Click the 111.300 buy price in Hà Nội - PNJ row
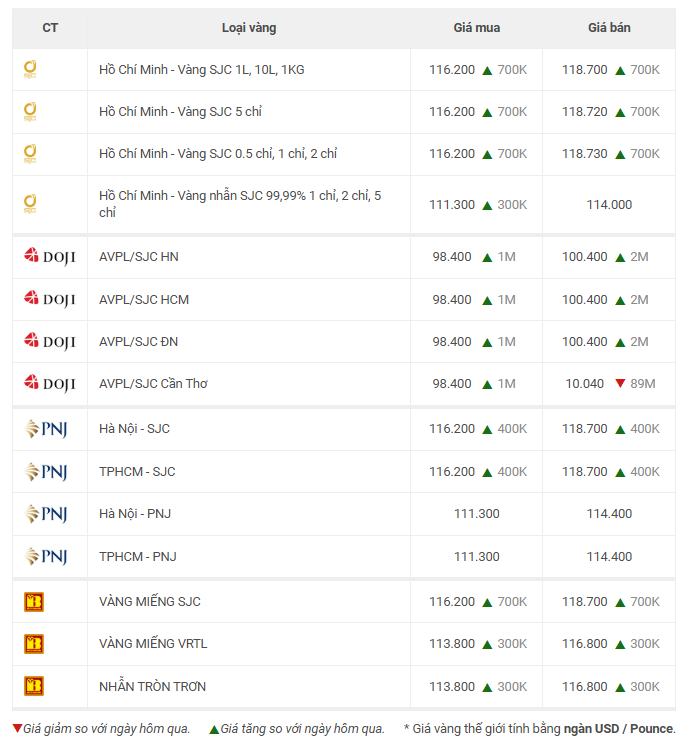This screenshot has width=688, height=747. [x=476, y=514]
